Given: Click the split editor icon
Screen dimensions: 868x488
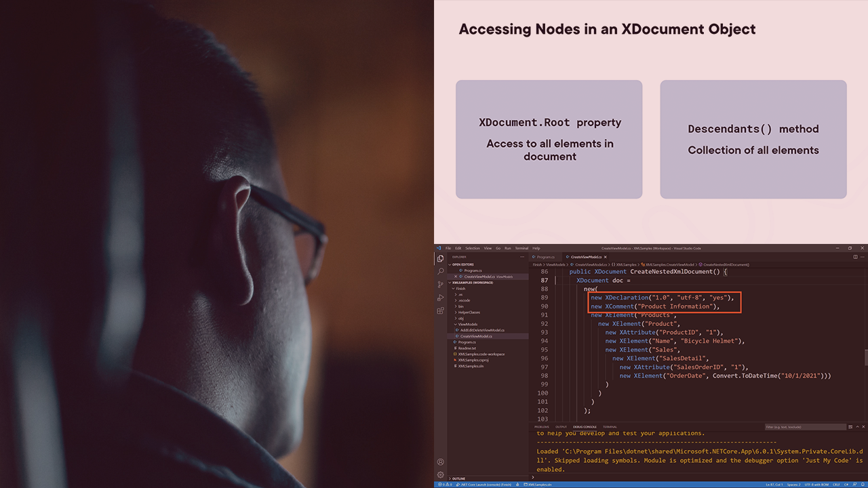Looking at the screenshot, I should click(x=855, y=257).
